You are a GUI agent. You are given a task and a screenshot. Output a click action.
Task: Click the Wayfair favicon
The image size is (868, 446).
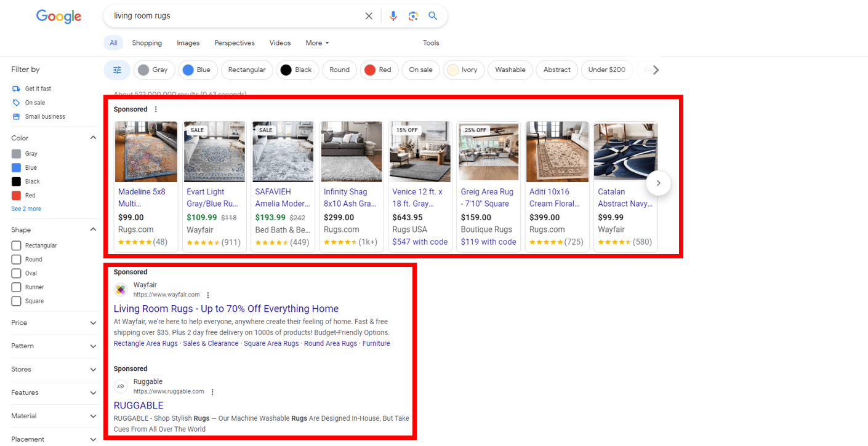[x=121, y=290]
